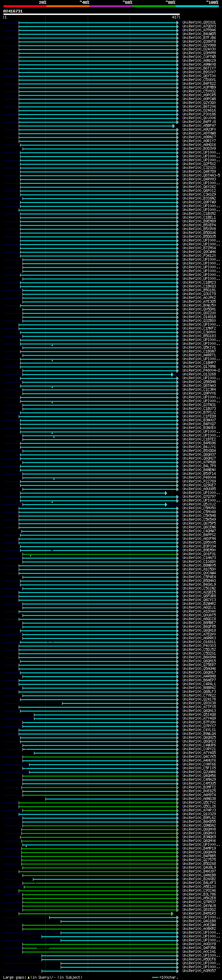The height and width of the screenshot is (980, 222).
Task: Open hit UniRef100_C5YH32
Action: [x=199, y=91]
